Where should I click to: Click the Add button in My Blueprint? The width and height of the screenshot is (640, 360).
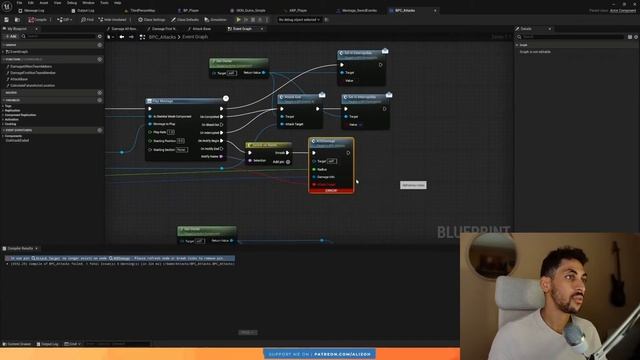tap(11, 36)
